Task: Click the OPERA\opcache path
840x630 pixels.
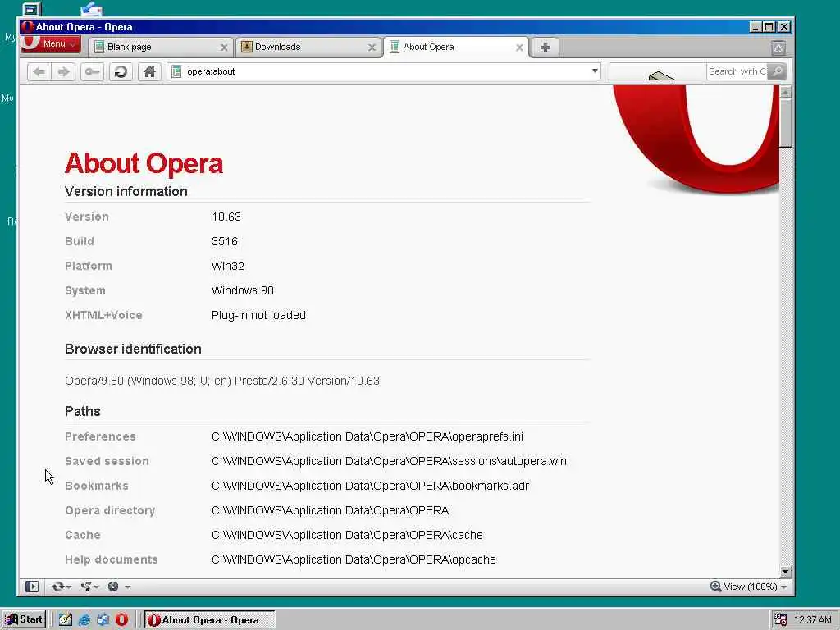Action: coord(354,559)
